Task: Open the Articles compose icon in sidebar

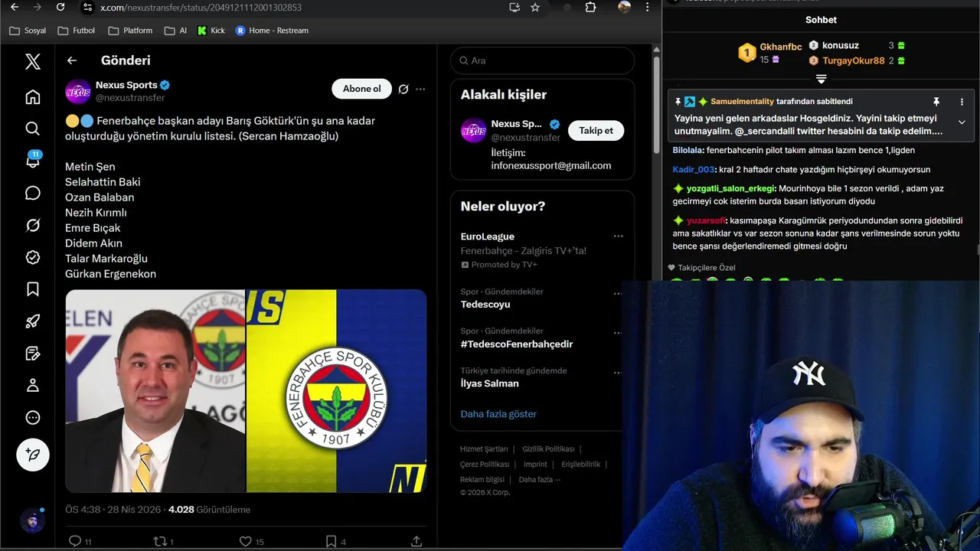Action: coord(33,354)
